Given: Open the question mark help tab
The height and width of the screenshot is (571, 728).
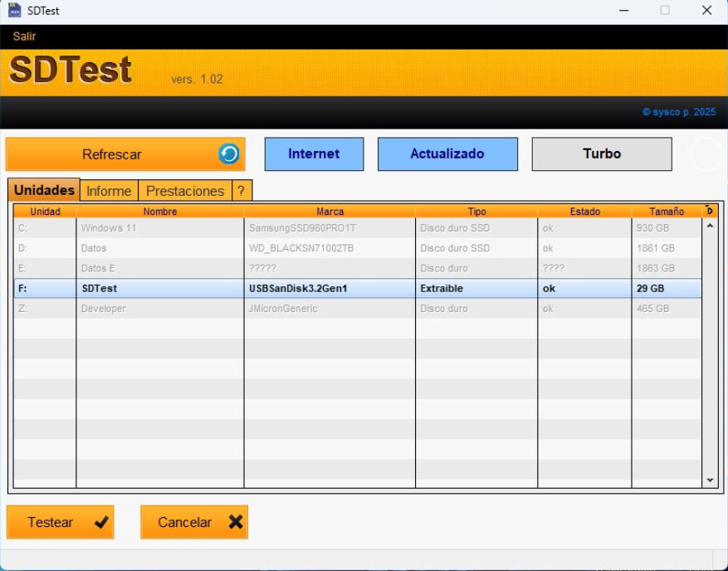Looking at the screenshot, I should click(x=241, y=191).
